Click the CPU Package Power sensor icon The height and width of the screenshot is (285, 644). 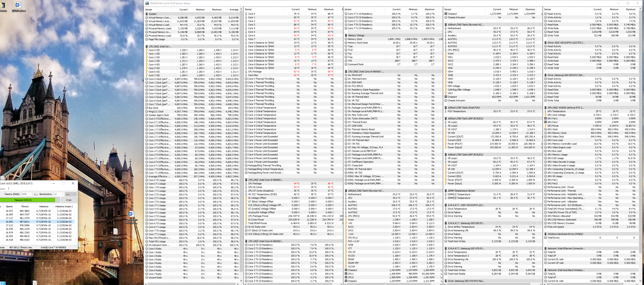(x=246, y=216)
